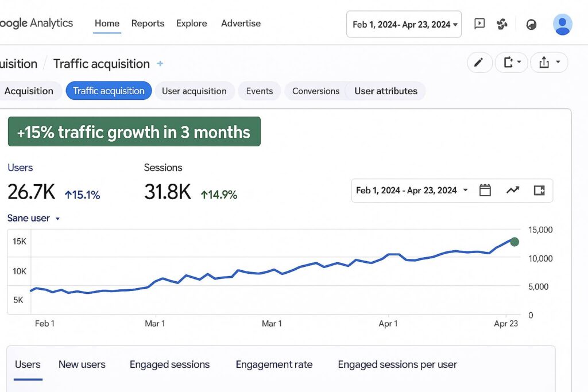Go to the Explore menu
The height and width of the screenshot is (392, 588).
pos(192,24)
